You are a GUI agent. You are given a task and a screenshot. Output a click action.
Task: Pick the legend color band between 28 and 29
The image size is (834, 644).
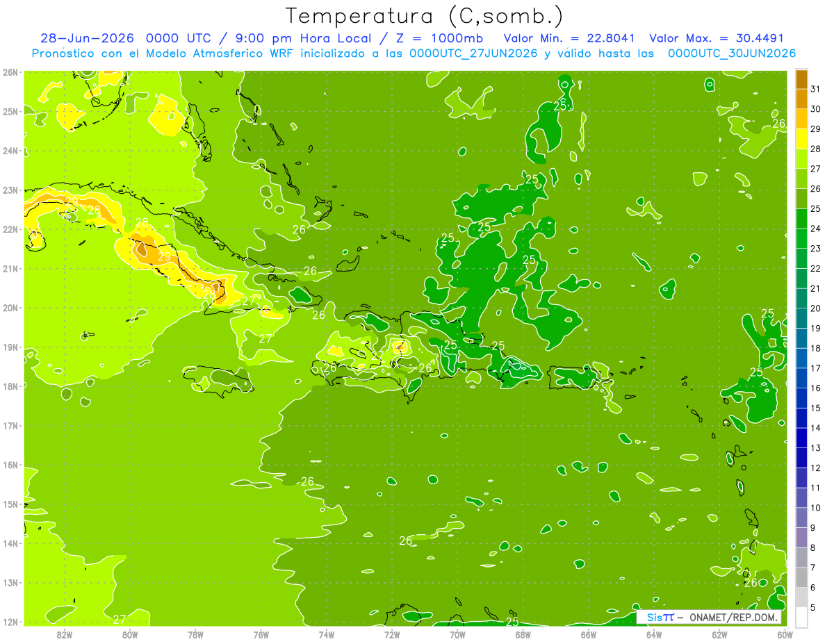(x=801, y=138)
